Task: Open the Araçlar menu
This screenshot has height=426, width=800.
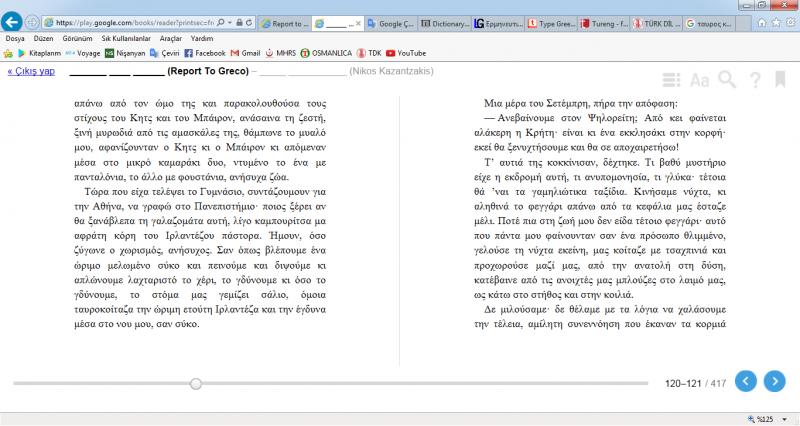Action: [170, 38]
